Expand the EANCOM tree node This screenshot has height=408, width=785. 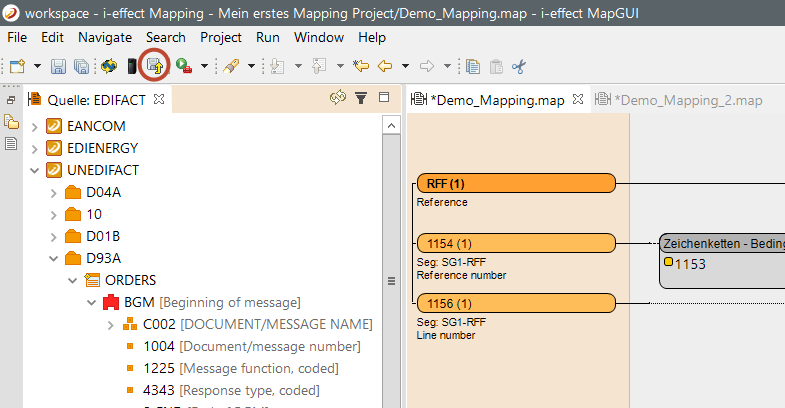point(35,127)
